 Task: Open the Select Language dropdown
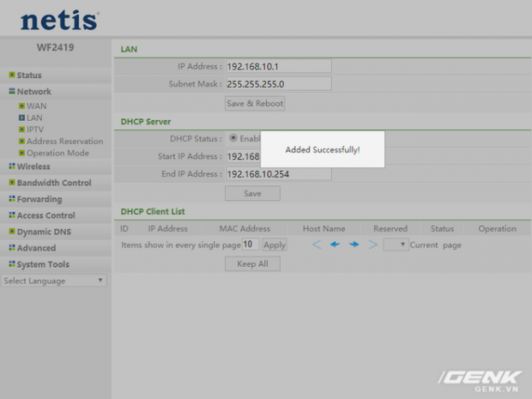pyautogui.click(x=53, y=281)
